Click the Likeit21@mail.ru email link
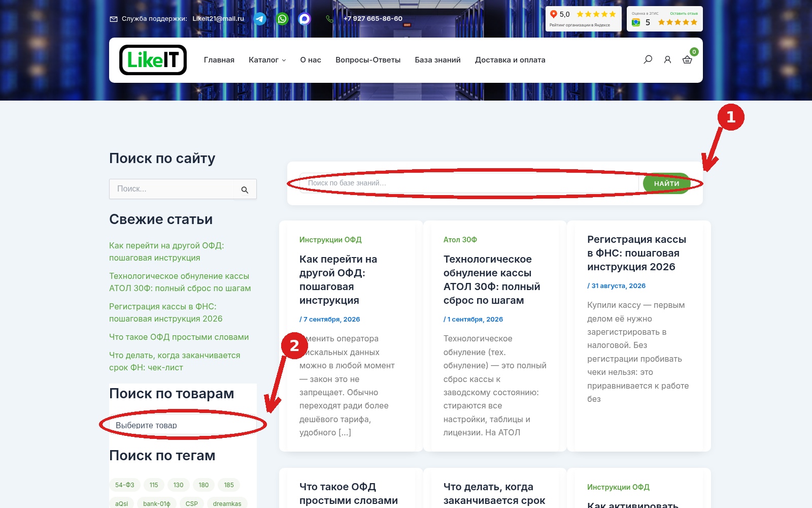The image size is (812, 508). pos(218,19)
